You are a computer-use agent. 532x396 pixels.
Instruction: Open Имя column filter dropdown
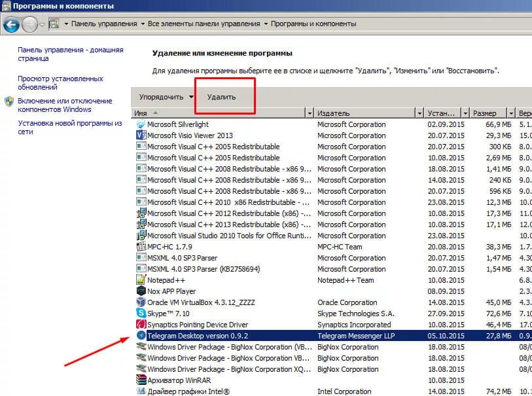point(310,113)
